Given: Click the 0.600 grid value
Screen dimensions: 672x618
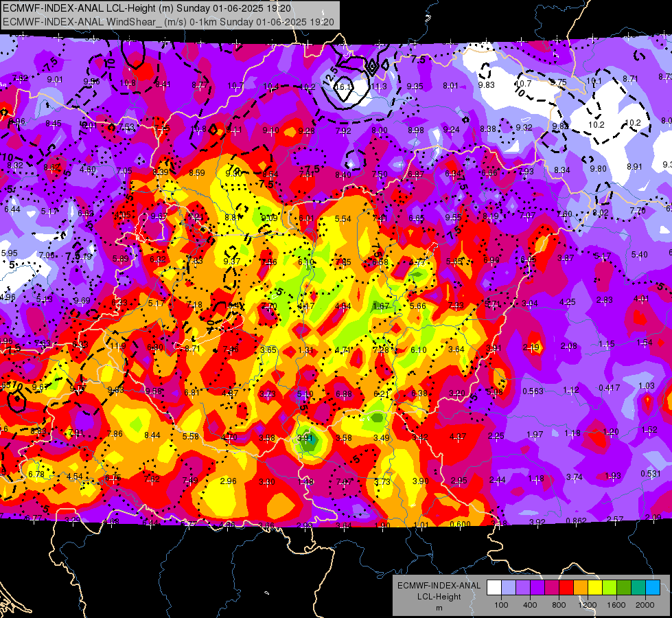Looking at the screenshot, I should coord(461,524).
